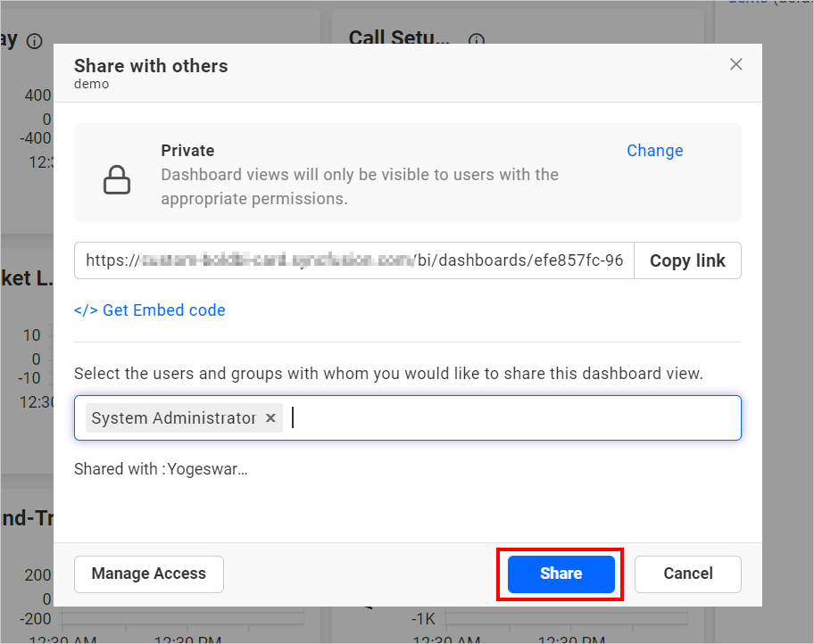Click Change to modify Private permissions
This screenshot has width=814, height=644.
tap(654, 151)
